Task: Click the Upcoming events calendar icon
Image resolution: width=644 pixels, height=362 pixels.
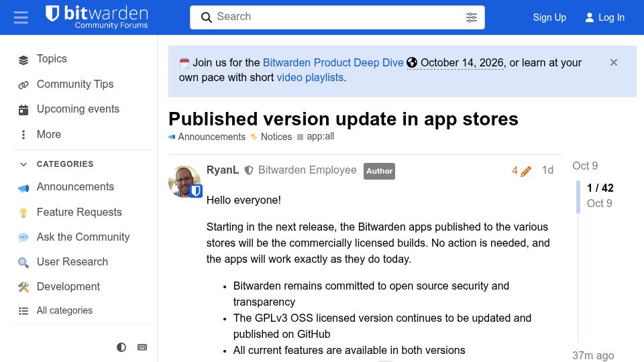Action: [23, 110]
